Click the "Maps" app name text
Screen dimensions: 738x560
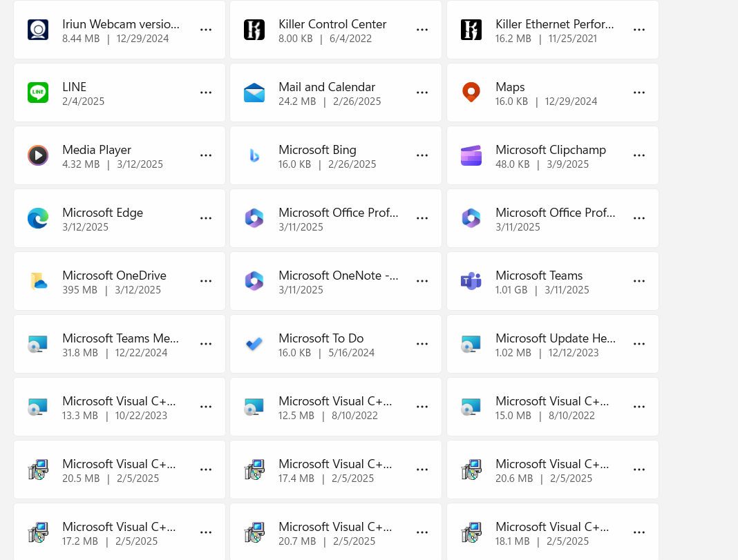[x=510, y=88]
